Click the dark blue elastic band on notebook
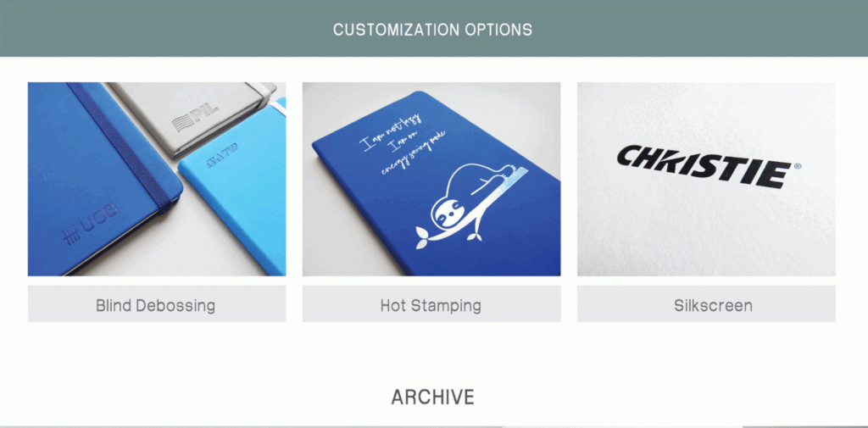 [121, 145]
